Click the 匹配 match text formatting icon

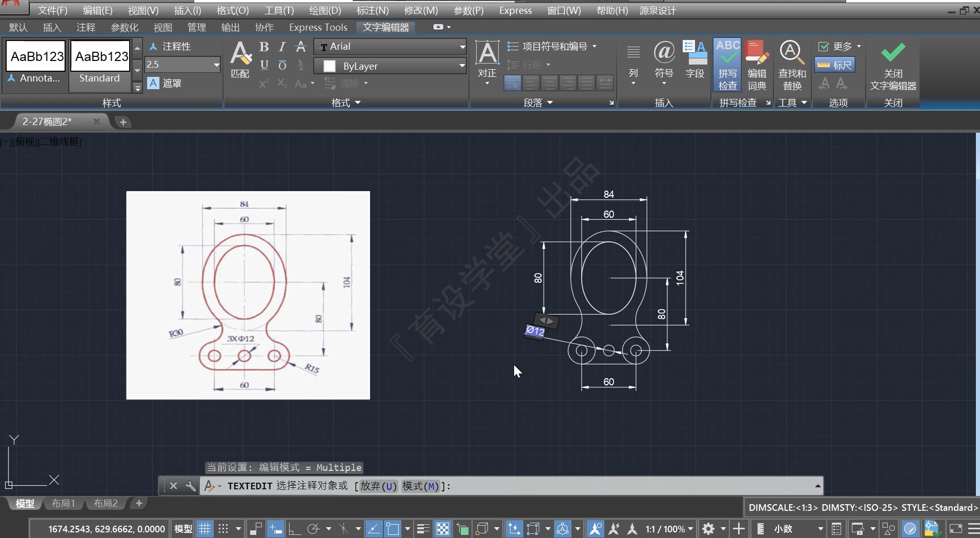click(240, 59)
